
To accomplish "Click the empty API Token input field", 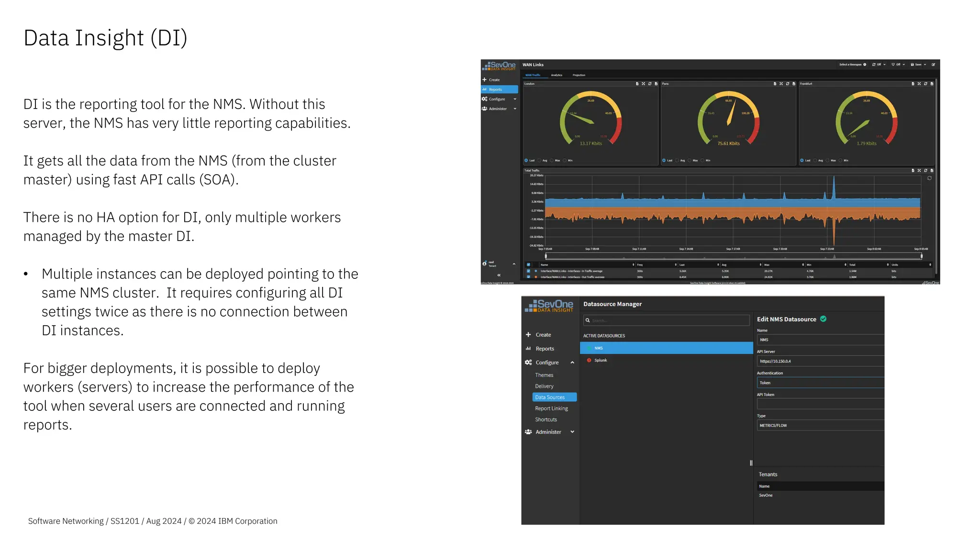I will (x=820, y=404).
